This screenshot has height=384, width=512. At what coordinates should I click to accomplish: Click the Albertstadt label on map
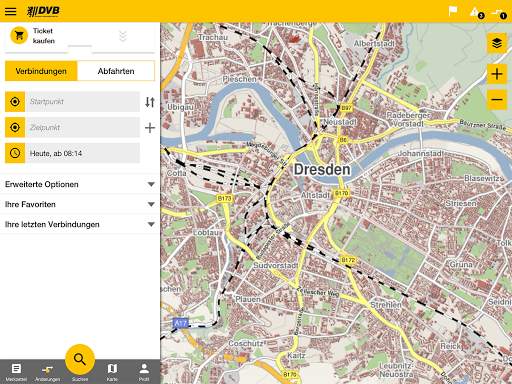pos(374,43)
